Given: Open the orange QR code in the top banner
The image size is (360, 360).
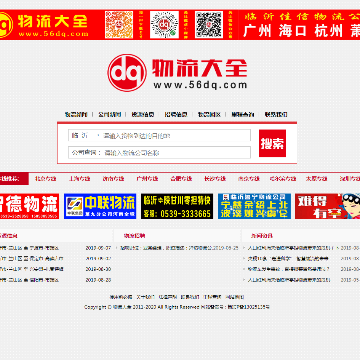Looking at the screenshot, I should pyautogui.click(x=119, y=24).
